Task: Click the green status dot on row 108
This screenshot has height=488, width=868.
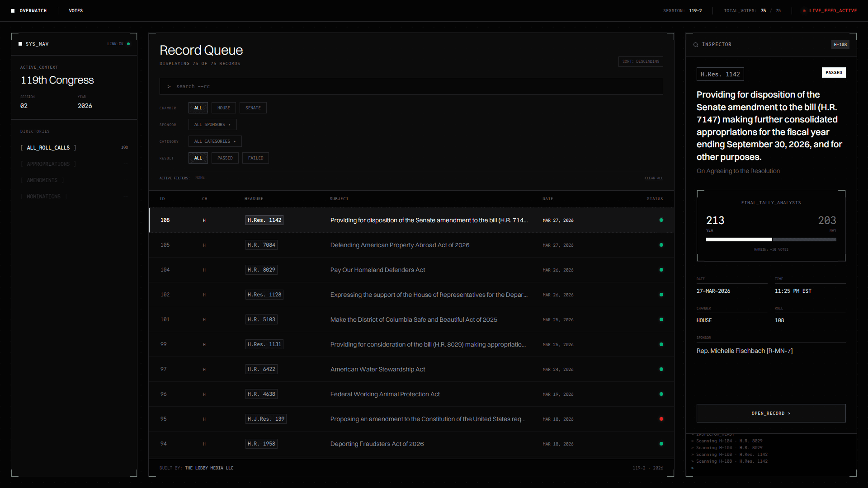Action: tap(661, 220)
